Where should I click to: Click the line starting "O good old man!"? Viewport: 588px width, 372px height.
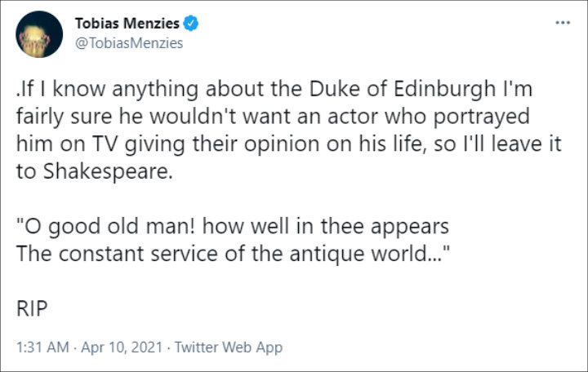[x=233, y=227]
